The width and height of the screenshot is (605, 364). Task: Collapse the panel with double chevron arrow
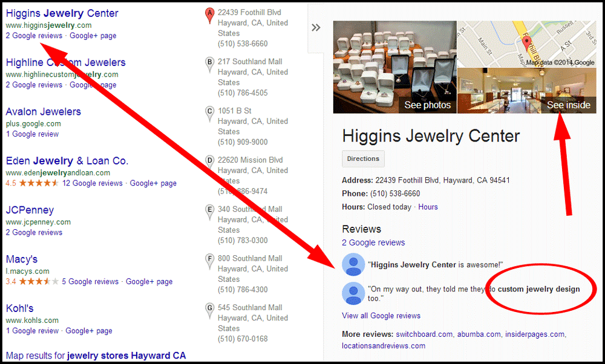point(316,27)
